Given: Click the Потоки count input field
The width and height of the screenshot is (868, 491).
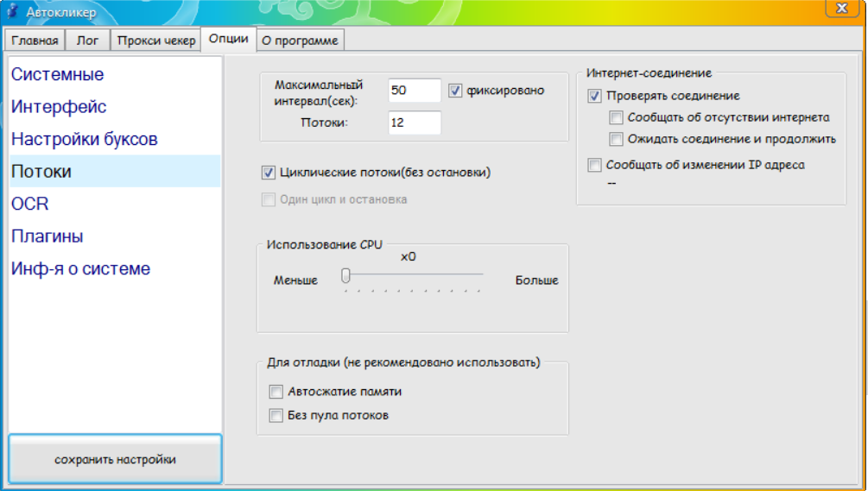Looking at the screenshot, I should click(x=414, y=123).
